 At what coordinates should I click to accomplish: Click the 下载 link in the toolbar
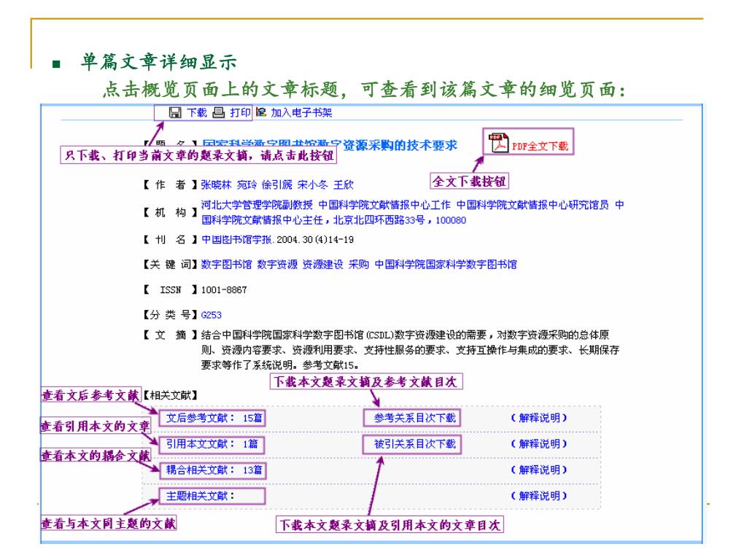point(196,113)
